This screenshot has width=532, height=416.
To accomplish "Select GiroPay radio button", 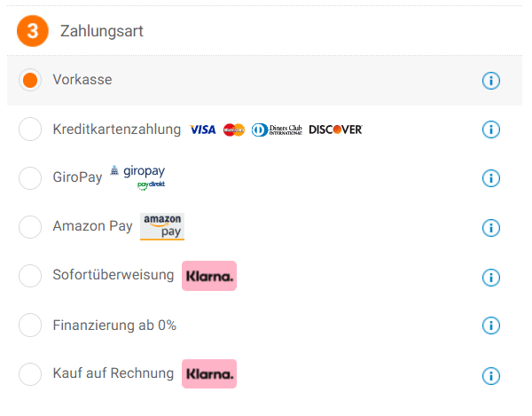I will pos(30,178).
